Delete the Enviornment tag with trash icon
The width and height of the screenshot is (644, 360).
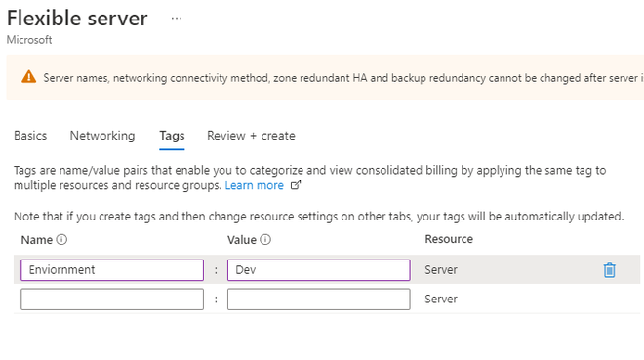click(610, 270)
